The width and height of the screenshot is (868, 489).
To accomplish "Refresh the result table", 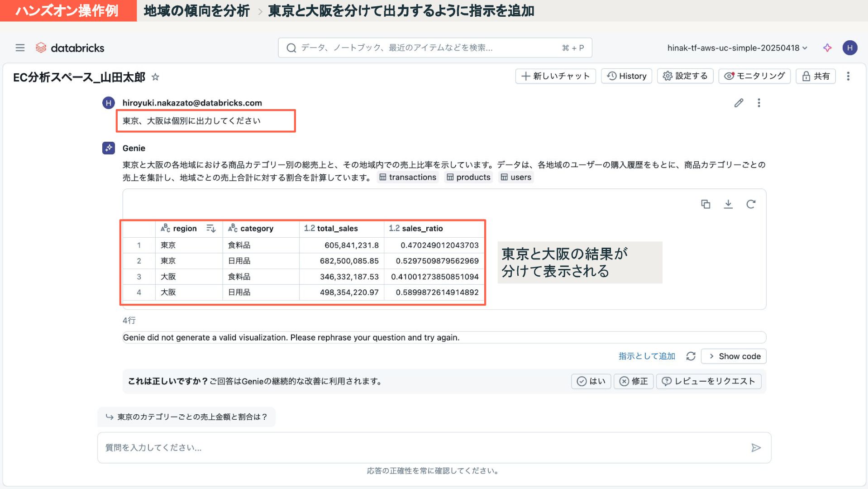I will [751, 204].
